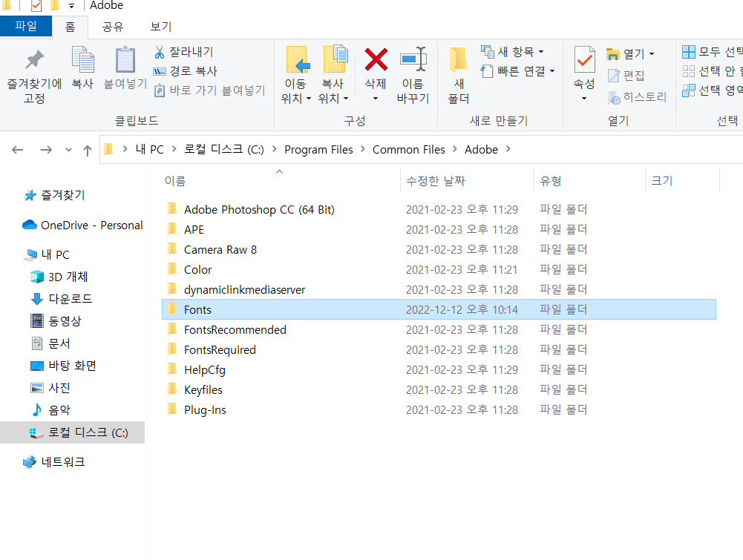Sort by the 유형 column header
This screenshot has width=743, height=560.
coord(589,181)
